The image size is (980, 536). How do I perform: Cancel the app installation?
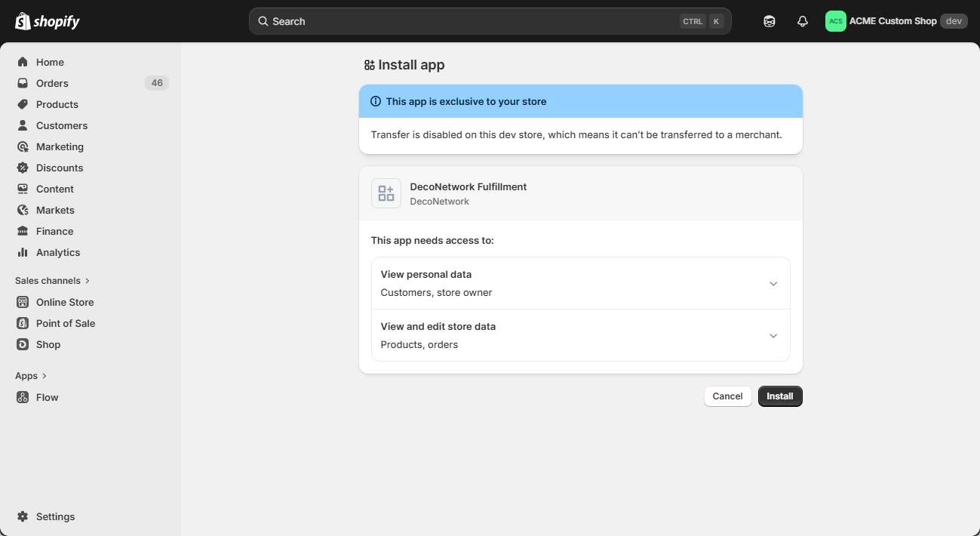click(728, 396)
